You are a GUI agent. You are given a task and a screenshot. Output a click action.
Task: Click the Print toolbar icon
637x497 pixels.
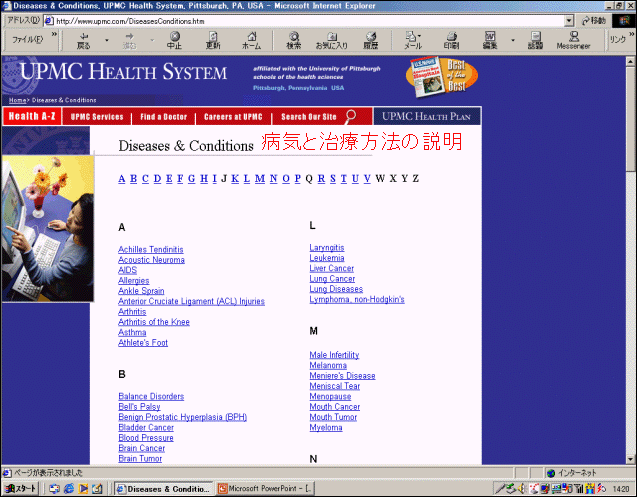(452, 39)
